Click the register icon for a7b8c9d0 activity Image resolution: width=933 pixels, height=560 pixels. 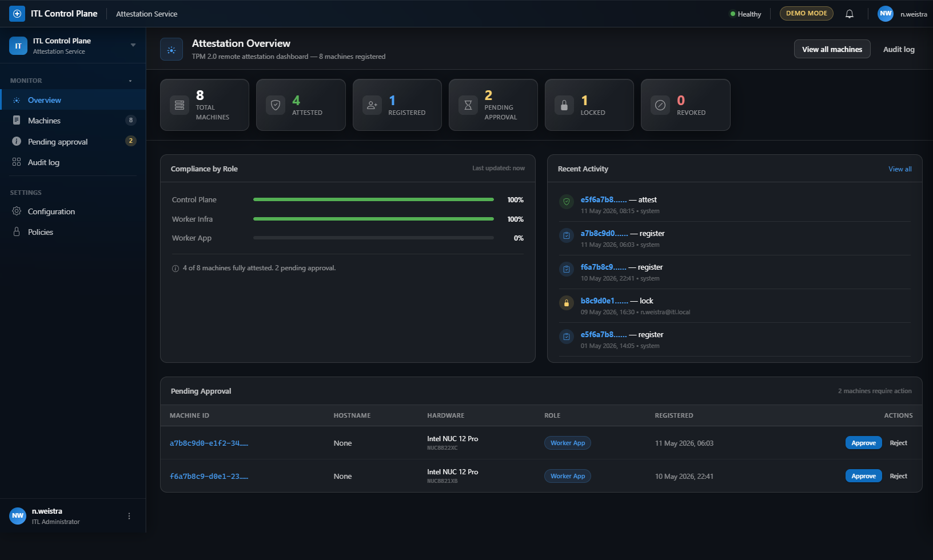click(x=567, y=235)
